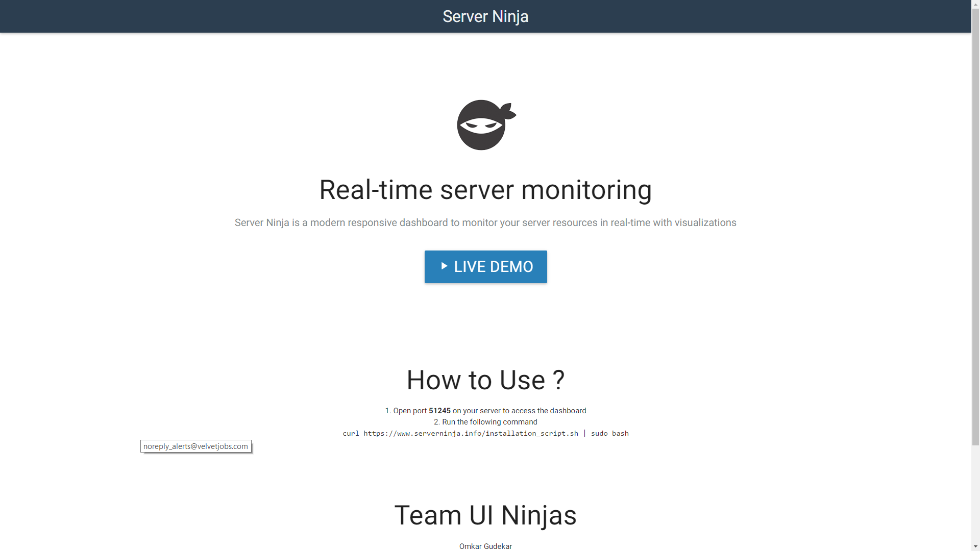Click the Team UI Ninjas heading
This screenshot has height=551, width=980.
[485, 515]
